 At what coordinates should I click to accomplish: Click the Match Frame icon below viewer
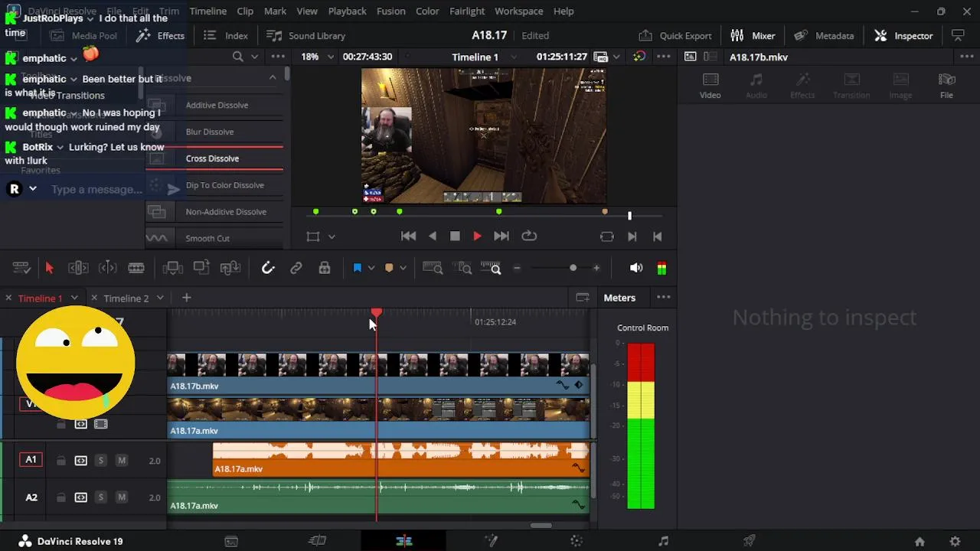[607, 236]
